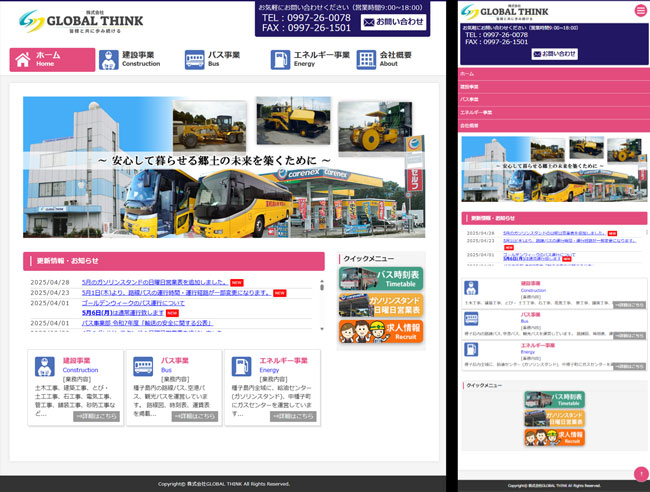The width and height of the screenshot is (650, 492).
Task: Select エネルギー事業 in the mobile pink menu
Action: pyautogui.click(x=477, y=112)
